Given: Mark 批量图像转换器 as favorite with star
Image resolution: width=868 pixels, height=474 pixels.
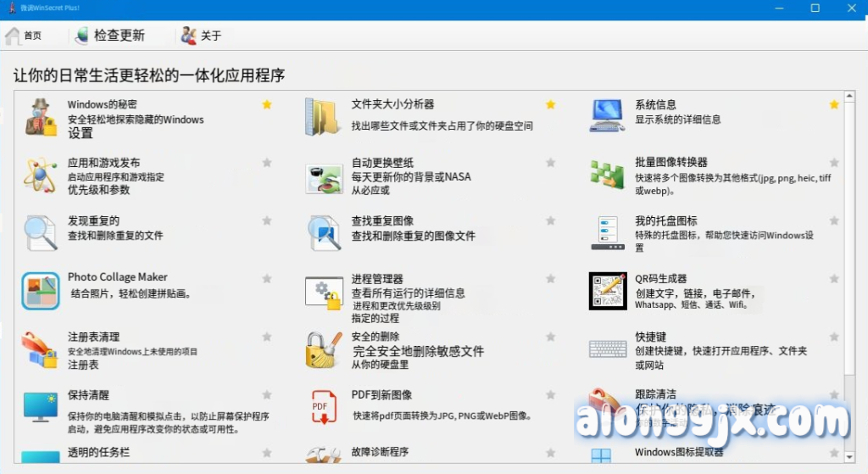Looking at the screenshot, I should click(x=834, y=162).
